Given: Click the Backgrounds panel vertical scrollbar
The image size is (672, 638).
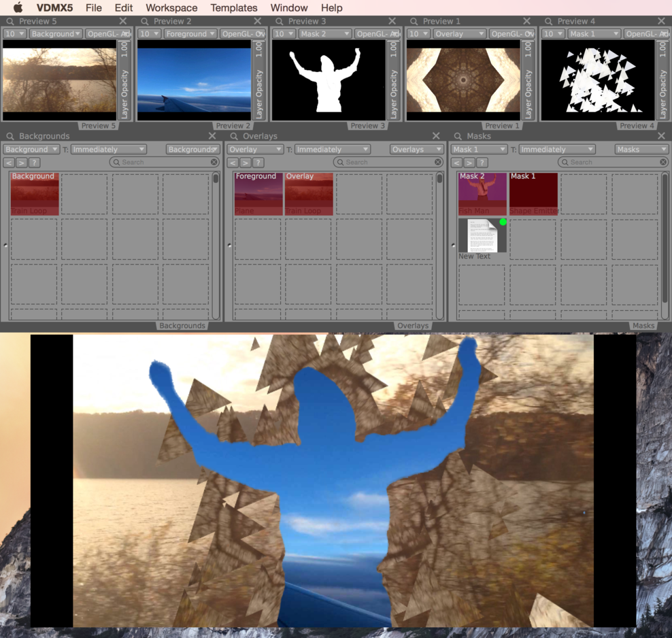Looking at the screenshot, I should point(216,245).
